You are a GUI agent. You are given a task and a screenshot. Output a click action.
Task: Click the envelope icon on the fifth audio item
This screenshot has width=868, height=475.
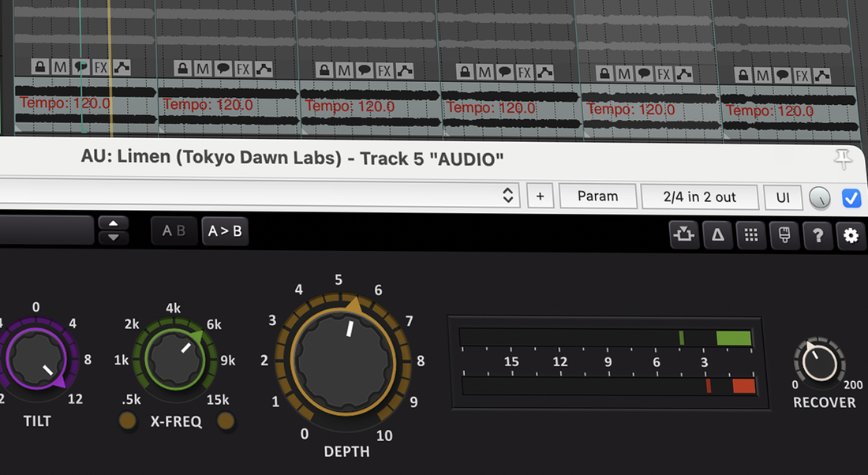pos(684,73)
